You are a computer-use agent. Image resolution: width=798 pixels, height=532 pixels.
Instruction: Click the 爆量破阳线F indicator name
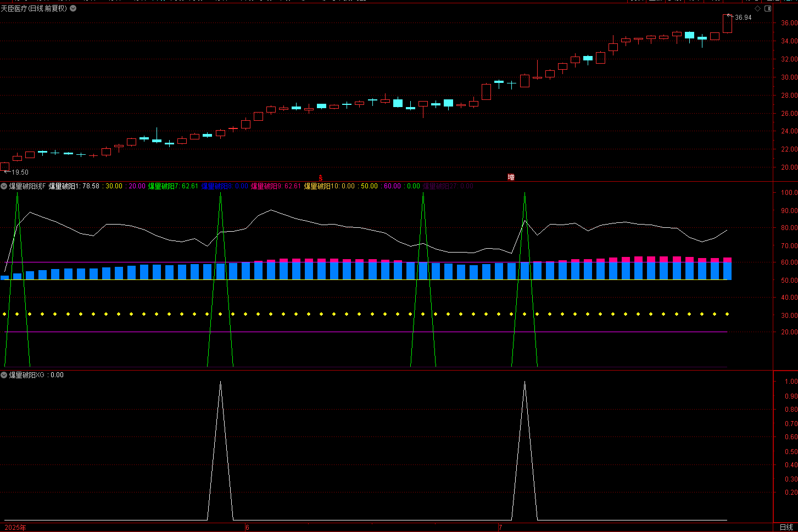pyautogui.click(x=27, y=186)
